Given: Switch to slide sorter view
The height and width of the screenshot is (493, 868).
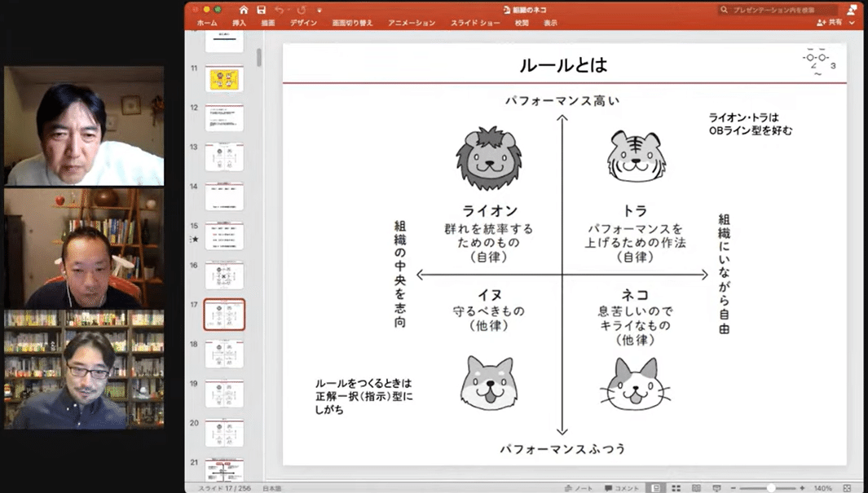Looking at the screenshot, I should click(676, 488).
